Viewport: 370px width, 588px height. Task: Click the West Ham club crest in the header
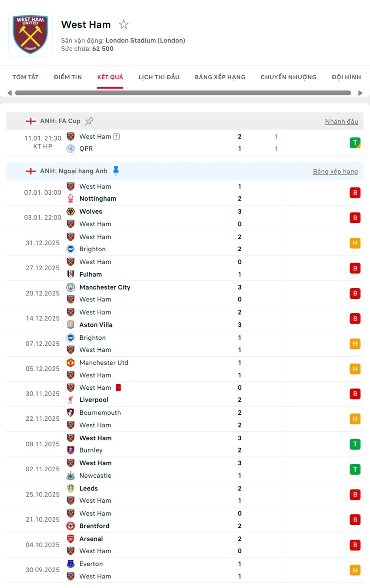click(x=30, y=34)
